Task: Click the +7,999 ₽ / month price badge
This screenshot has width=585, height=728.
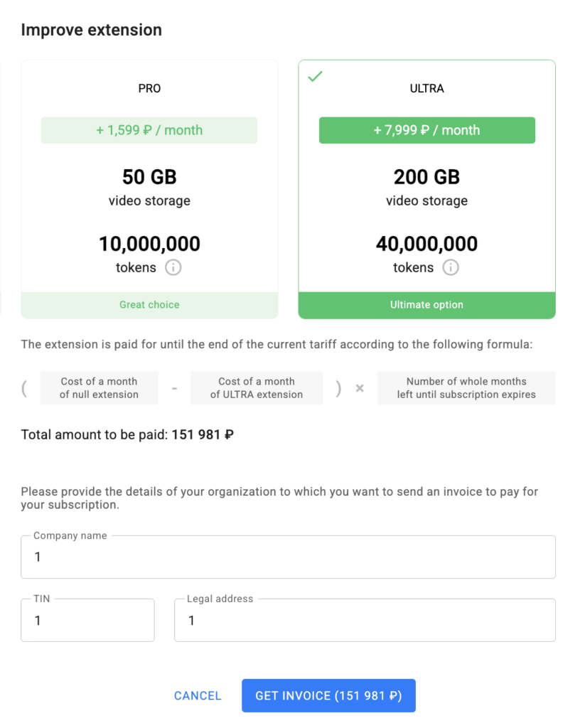Action: pyautogui.click(x=426, y=130)
